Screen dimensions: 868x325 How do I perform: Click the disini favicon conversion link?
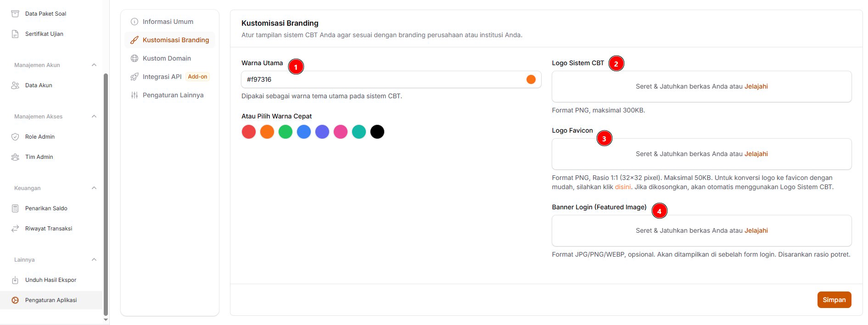(x=623, y=187)
